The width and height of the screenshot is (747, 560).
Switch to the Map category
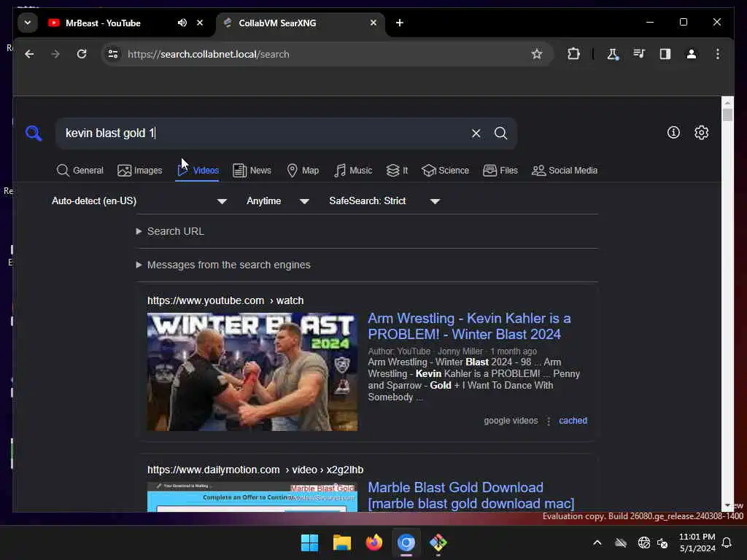303,171
